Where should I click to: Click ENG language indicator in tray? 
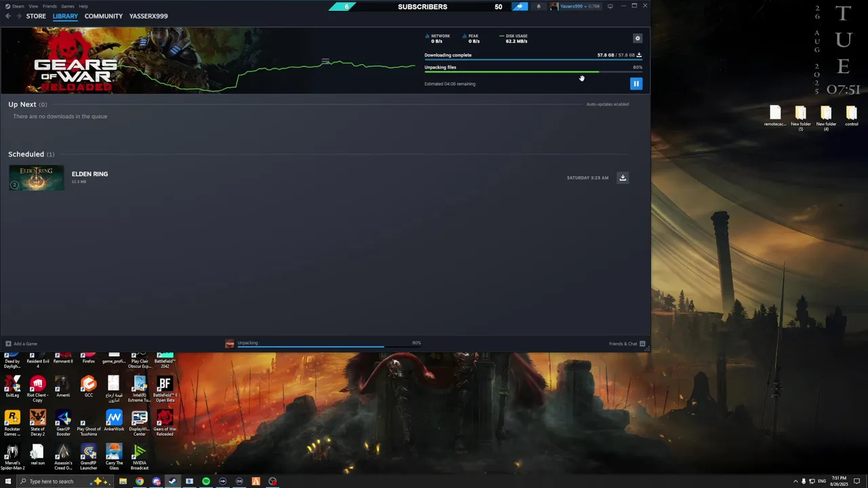coord(822,481)
